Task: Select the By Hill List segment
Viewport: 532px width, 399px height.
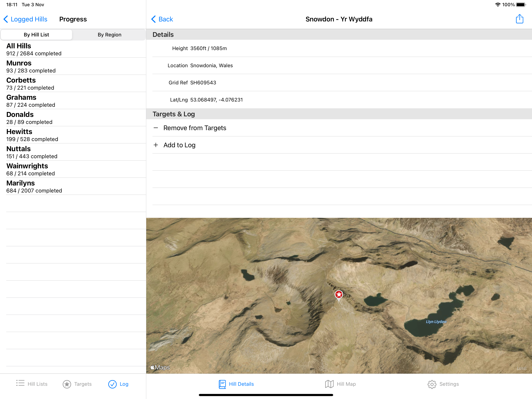Action: click(36, 35)
